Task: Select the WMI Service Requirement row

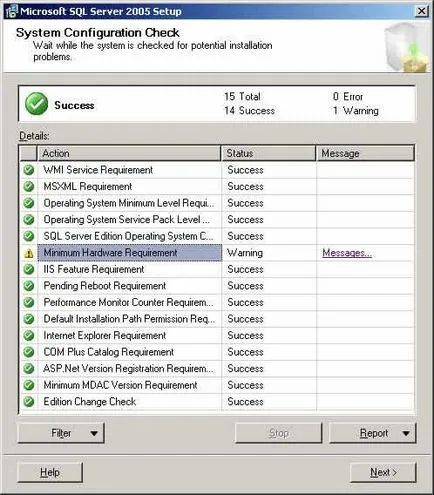Action: 217,170
